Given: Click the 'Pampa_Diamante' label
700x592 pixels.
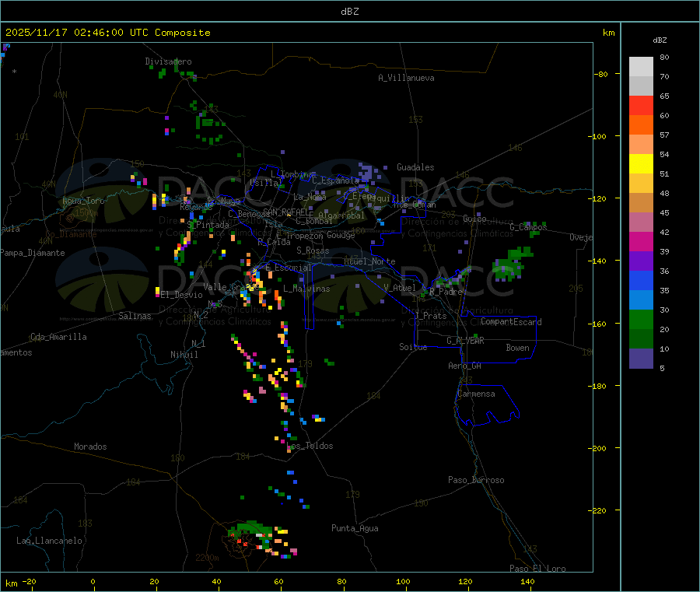Looking at the screenshot, I should click(32, 253).
